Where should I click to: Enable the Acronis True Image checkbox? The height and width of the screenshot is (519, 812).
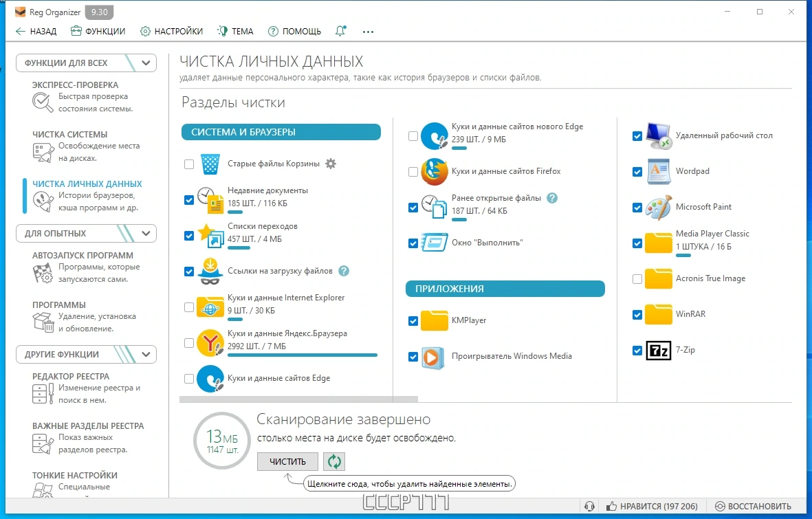point(637,278)
